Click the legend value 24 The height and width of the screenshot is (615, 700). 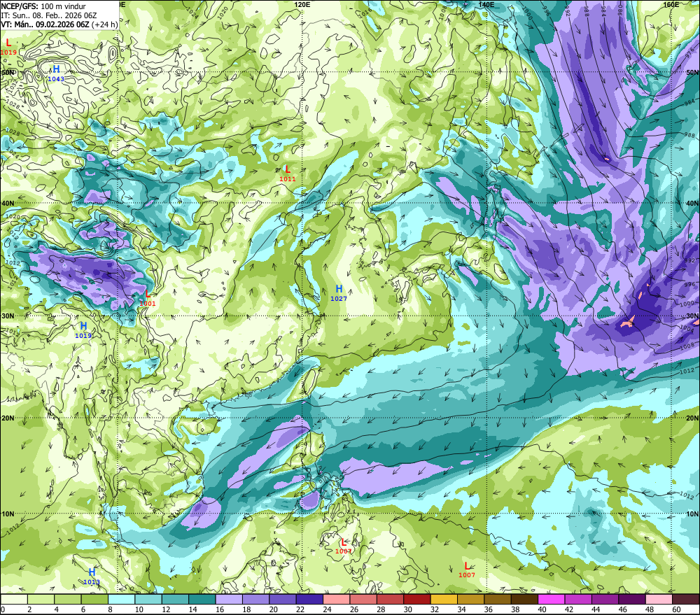coord(327,609)
